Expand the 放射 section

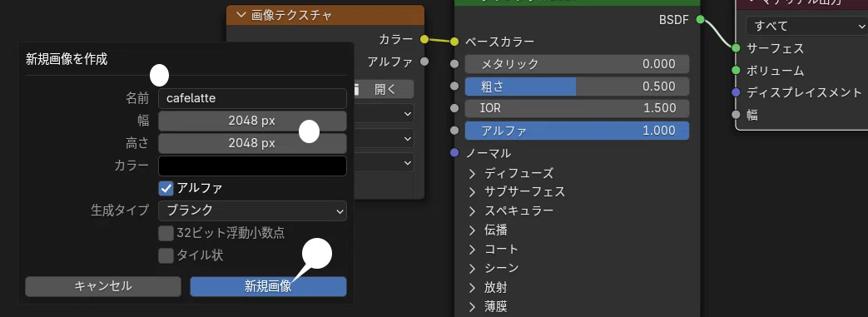[472, 288]
